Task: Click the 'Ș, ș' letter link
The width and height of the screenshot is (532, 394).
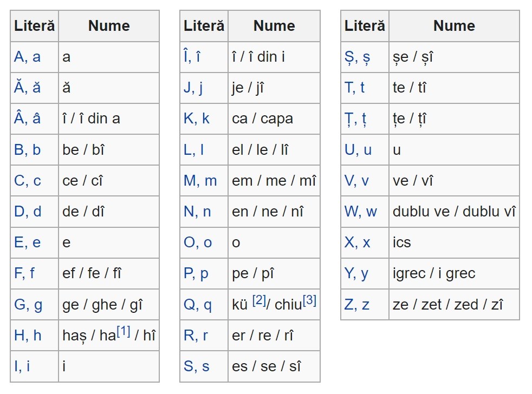Action: click(x=358, y=57)
